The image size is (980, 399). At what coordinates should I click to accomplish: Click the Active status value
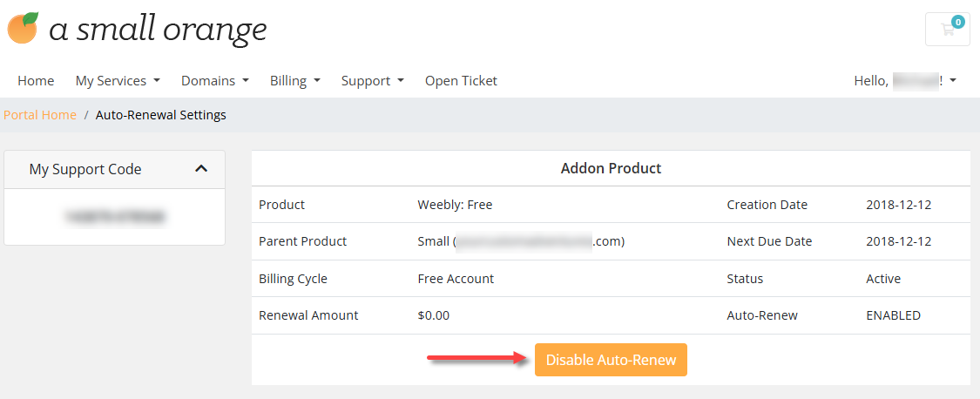[883, 279]
